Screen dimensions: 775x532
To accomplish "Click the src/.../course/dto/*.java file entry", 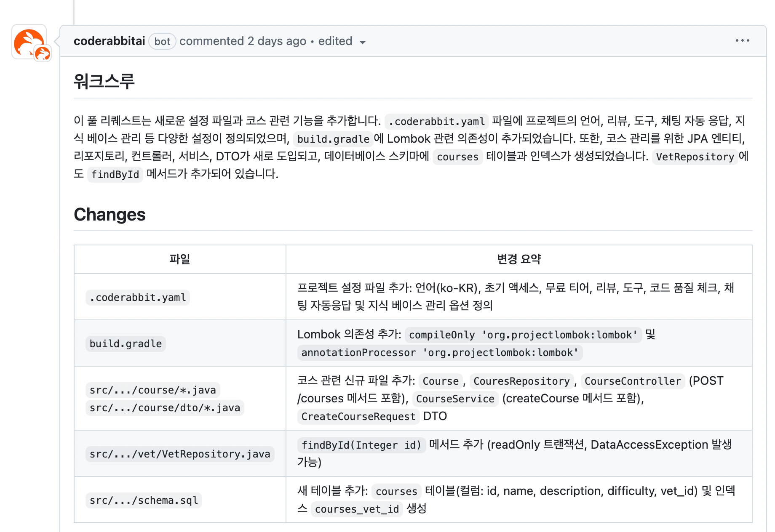I will [x=165, y=408].
